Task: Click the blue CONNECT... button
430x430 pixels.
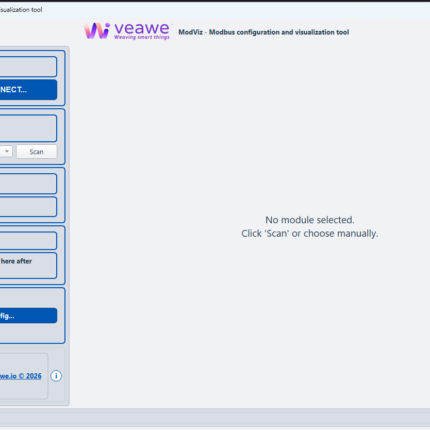Action: click(x=28, y=89)
